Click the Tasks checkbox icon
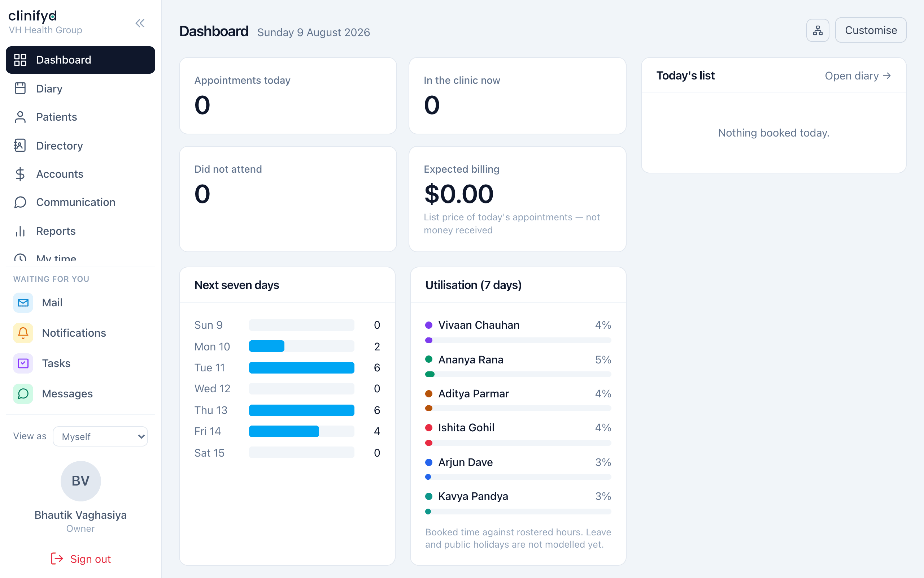Screen dimensions: 924x578 tap(23, 363)
